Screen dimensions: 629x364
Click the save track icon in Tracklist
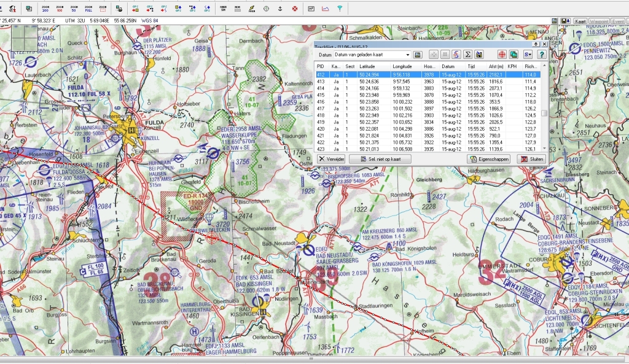479,55
